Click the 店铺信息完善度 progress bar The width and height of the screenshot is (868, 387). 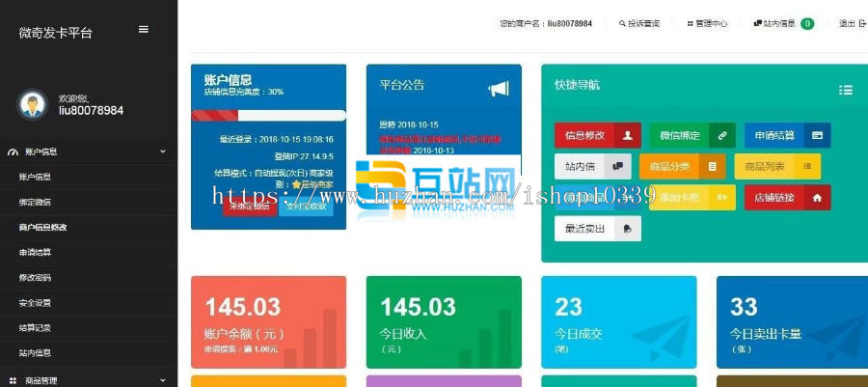(x=268, y=115)
